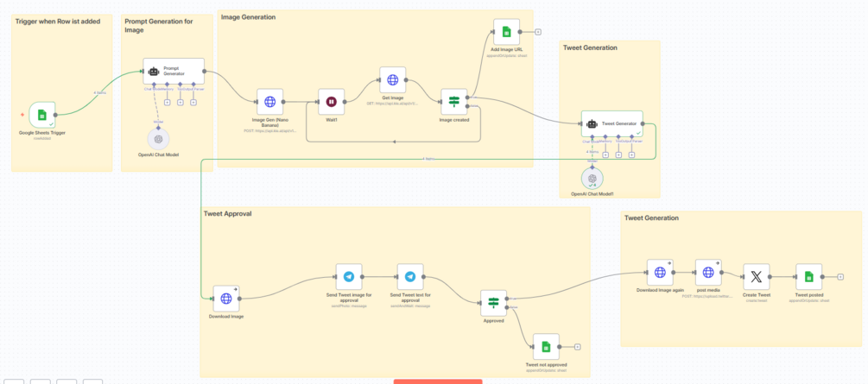Select the Downlaod Image again HTTP node
The width and height of the screenshot is (868, 384).
pyautogui.click(x=660, y=272)
